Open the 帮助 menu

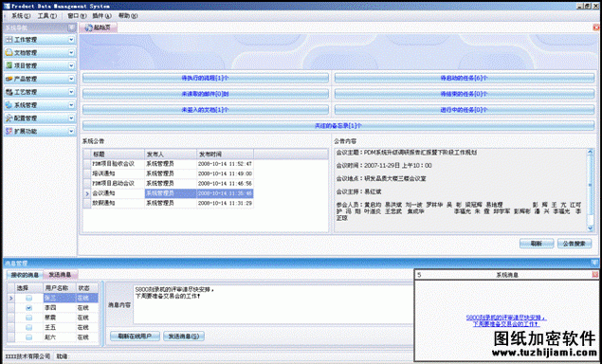coord(128,16)
